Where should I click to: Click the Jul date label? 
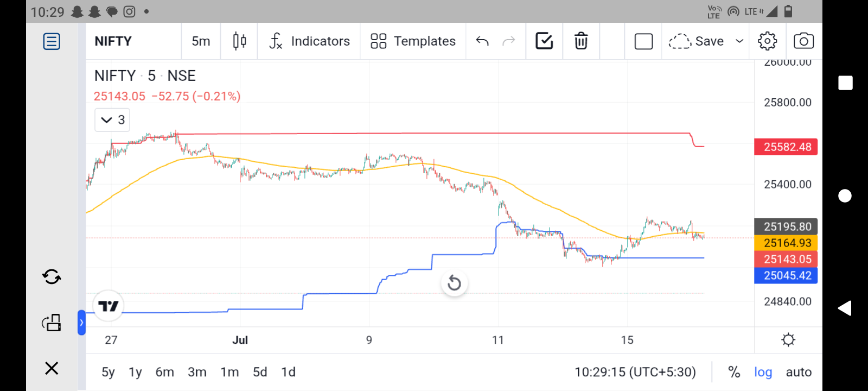240,340
